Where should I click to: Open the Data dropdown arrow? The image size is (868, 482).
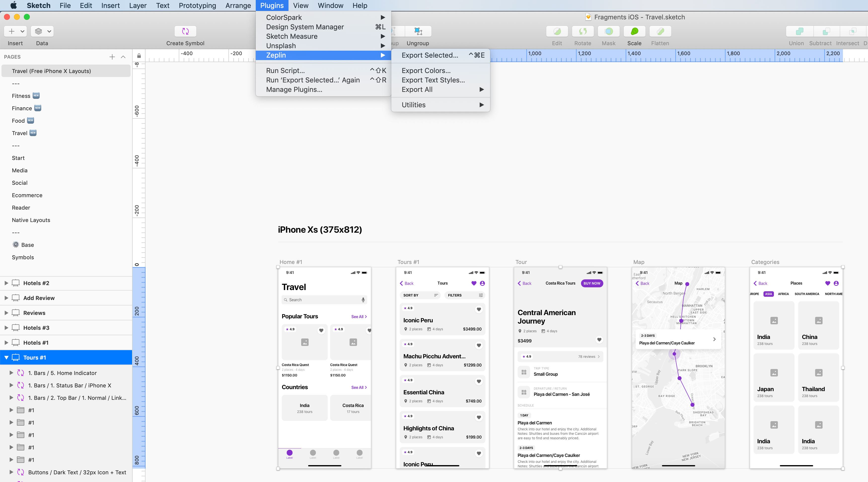pyautogui.click(x=49, y=31)
